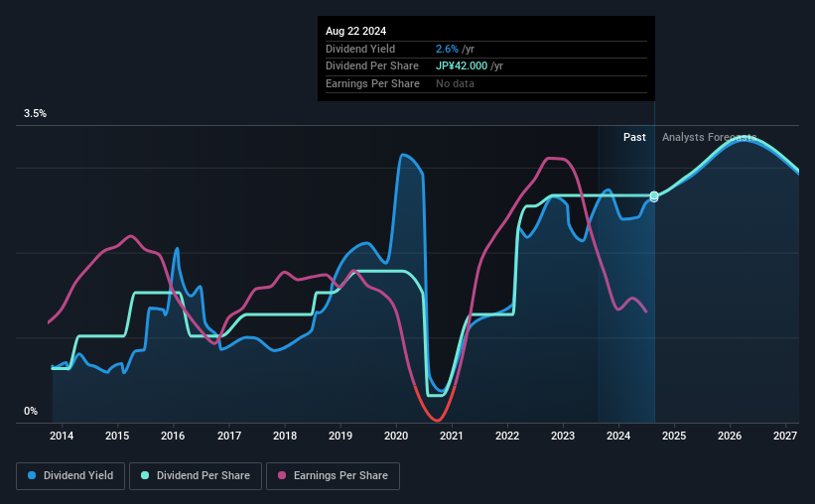Click the JP¥42.000 dividend per share value
This screenshot has height=504, width=815.
[x=462, y=66]
